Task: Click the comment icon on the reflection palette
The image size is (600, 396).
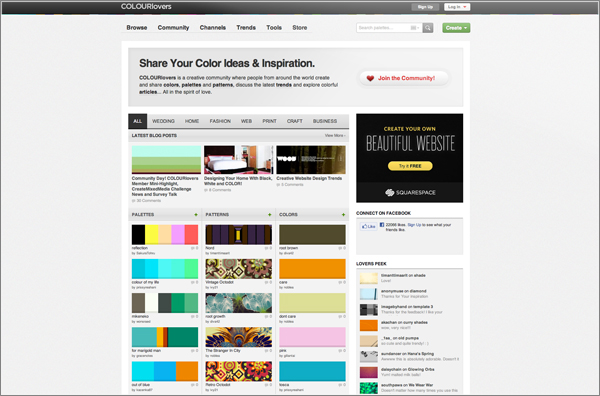Action: point(193,248)
